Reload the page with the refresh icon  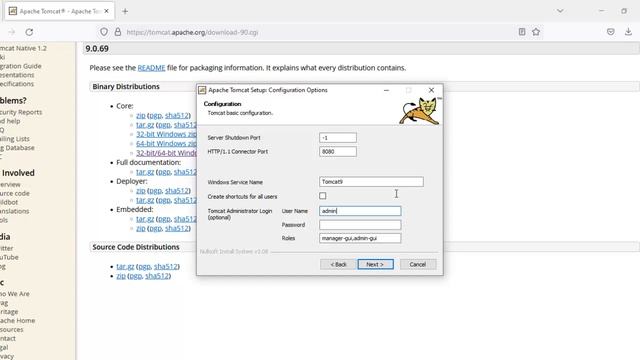pos(29,32)
